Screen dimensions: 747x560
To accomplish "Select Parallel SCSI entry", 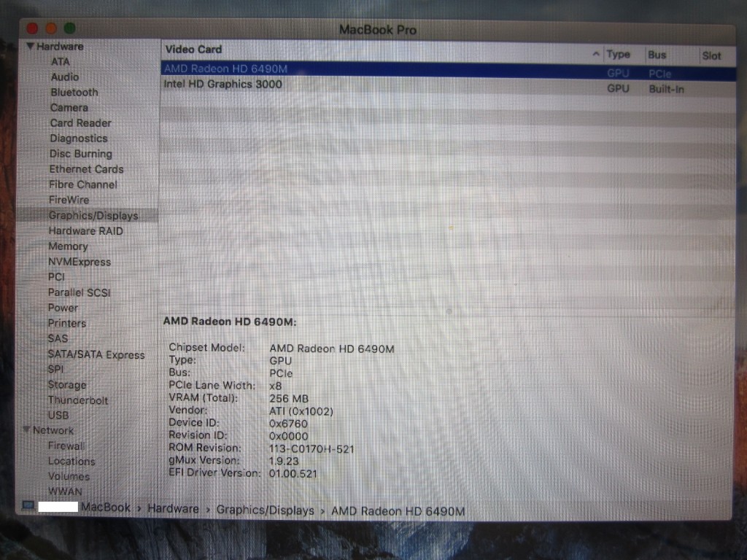I will [x=79, y=292].
